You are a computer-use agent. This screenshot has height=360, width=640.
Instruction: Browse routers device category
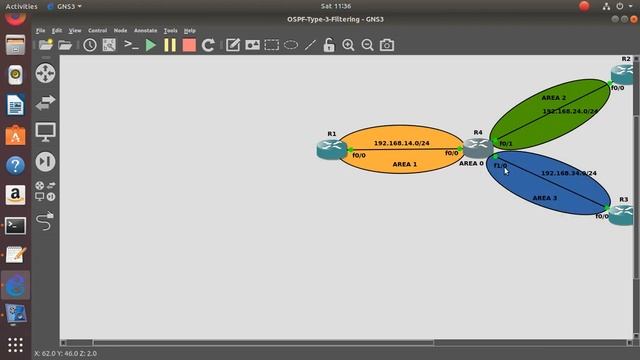(45, 73)
